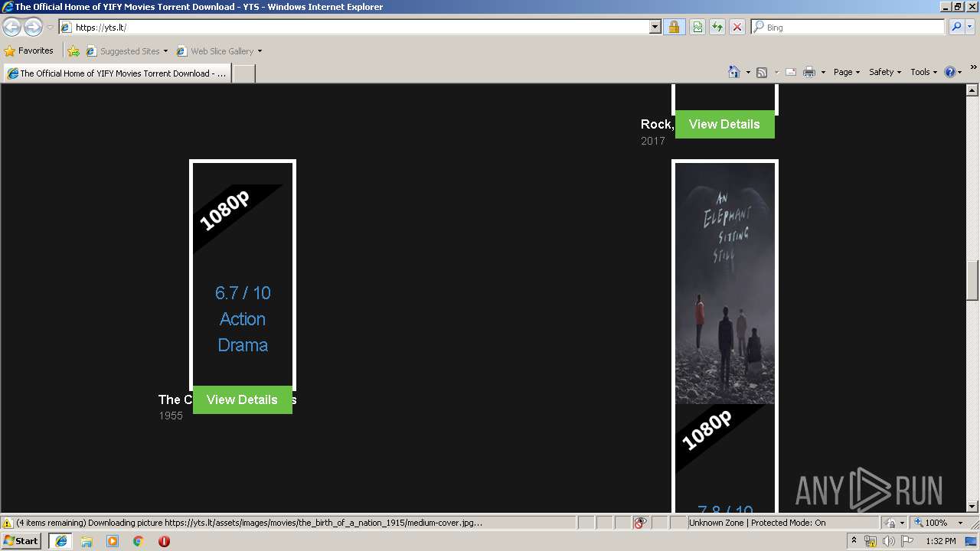Image resolution: width=980 pixels, height=551 pixels.
Task: Expand the address bar autocomplete dropdown
Action: (655, 28)
